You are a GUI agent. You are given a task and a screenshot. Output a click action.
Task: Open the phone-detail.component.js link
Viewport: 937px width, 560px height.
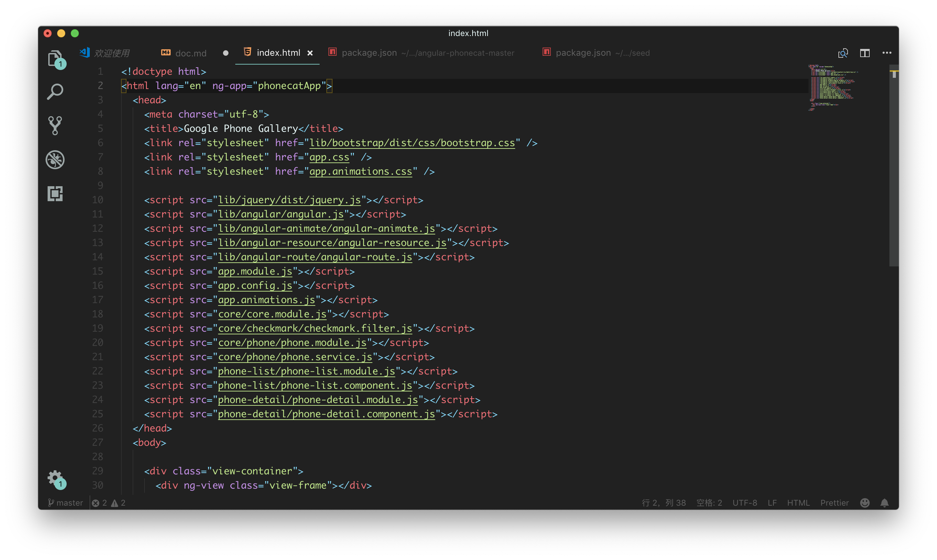coord(326,414)
